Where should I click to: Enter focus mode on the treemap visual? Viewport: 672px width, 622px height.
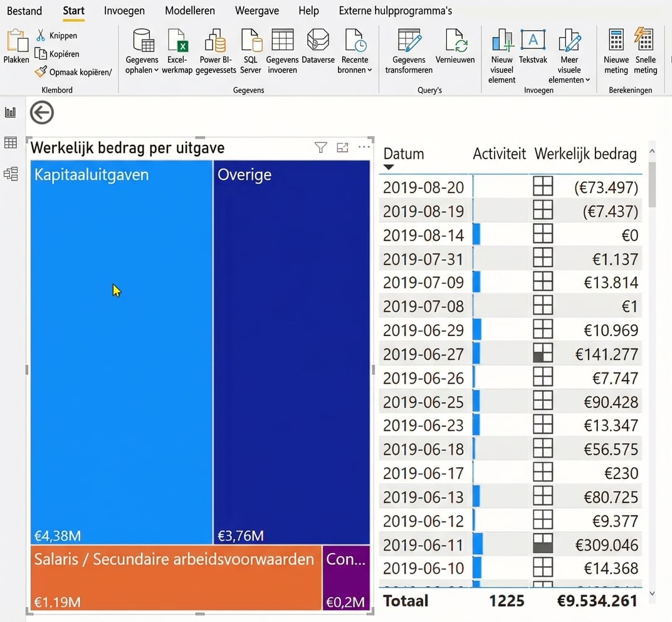click(x=342, y=147)
